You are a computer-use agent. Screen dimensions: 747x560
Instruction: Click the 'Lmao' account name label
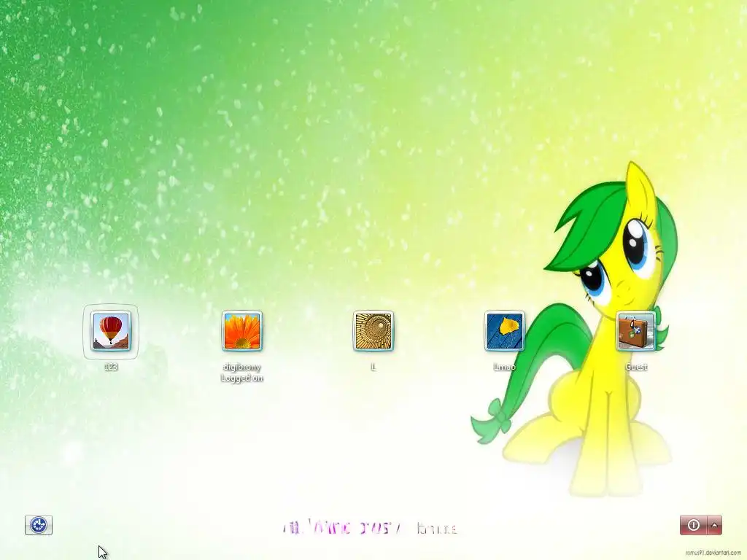click(x=505, y=367)
